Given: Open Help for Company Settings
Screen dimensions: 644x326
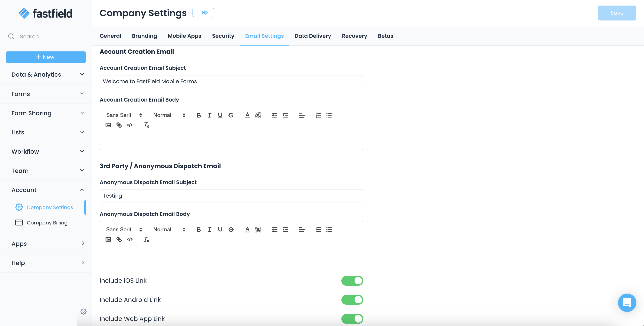Looking at the screenshot, I should (203, 12).
